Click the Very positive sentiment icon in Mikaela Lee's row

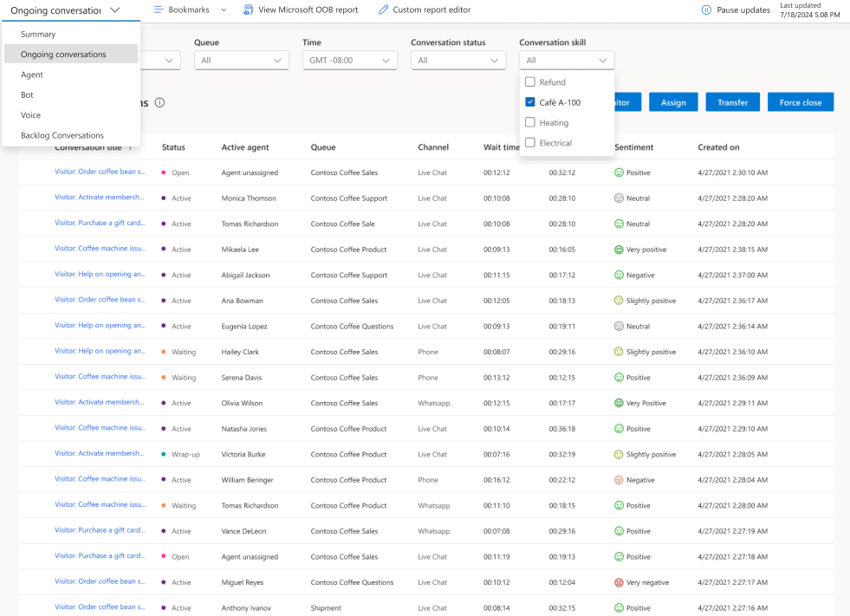[x=619, y=250]
